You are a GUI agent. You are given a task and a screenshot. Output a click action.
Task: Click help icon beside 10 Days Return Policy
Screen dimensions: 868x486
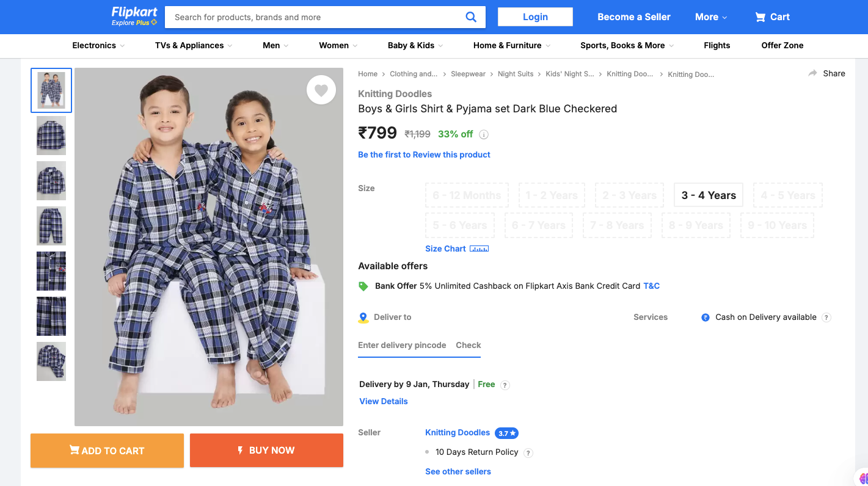pyautogui.click(x=528, y=452)
